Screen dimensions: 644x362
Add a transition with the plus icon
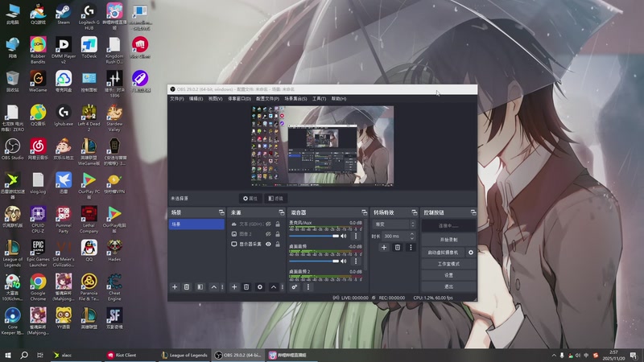[384, 247]
